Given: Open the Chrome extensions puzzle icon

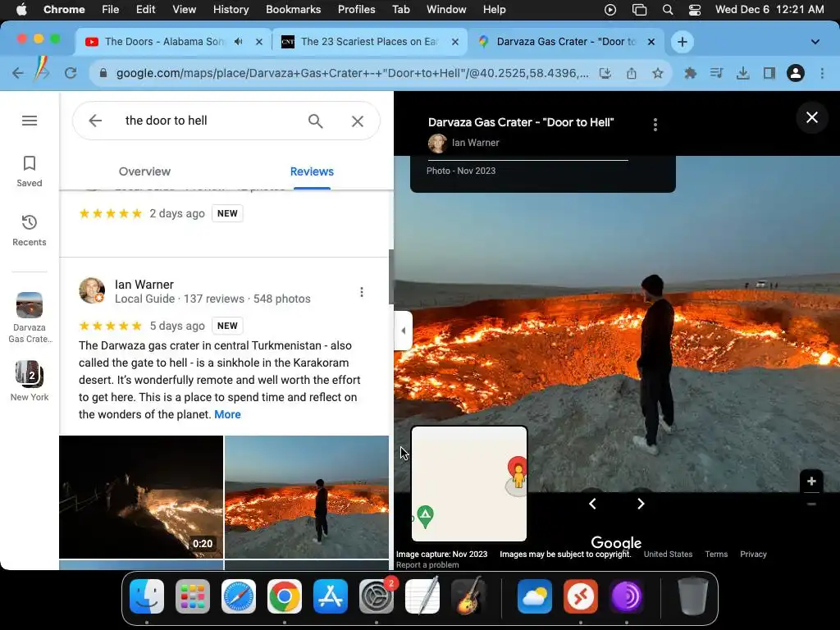Looking at the screenshot, I should (691, 73).
